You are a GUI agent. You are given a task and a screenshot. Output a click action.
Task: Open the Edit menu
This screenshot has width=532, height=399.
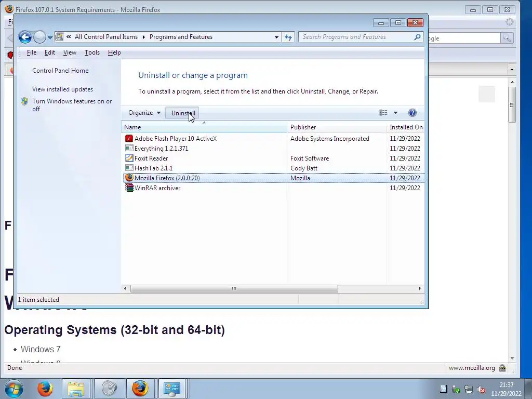coord(49,52)
